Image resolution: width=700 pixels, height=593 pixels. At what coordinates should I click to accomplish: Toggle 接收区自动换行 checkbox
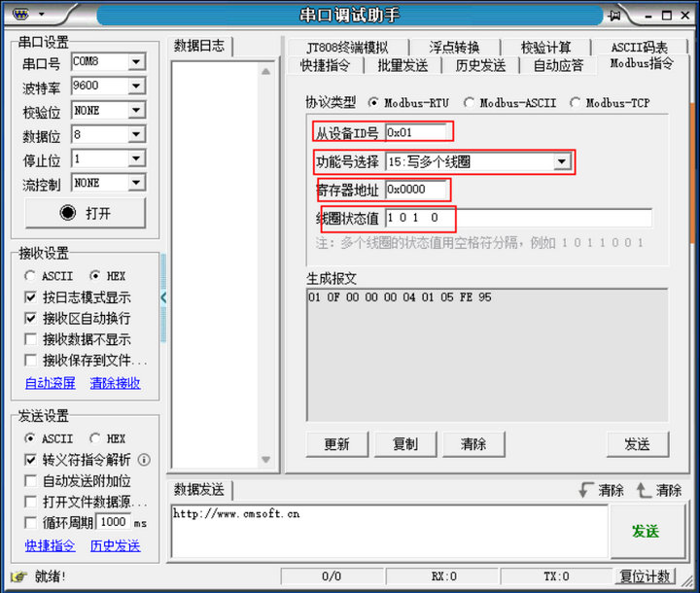(30, 319)
